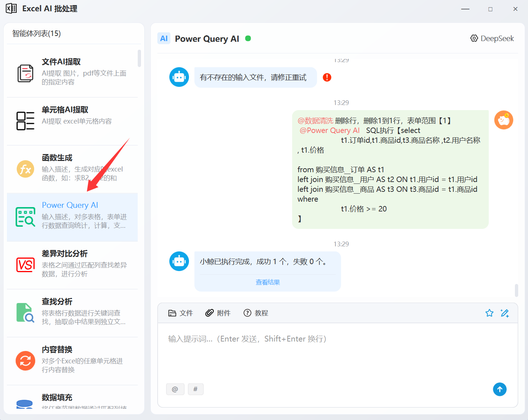Click the star favorite icon

coord(489,313)
